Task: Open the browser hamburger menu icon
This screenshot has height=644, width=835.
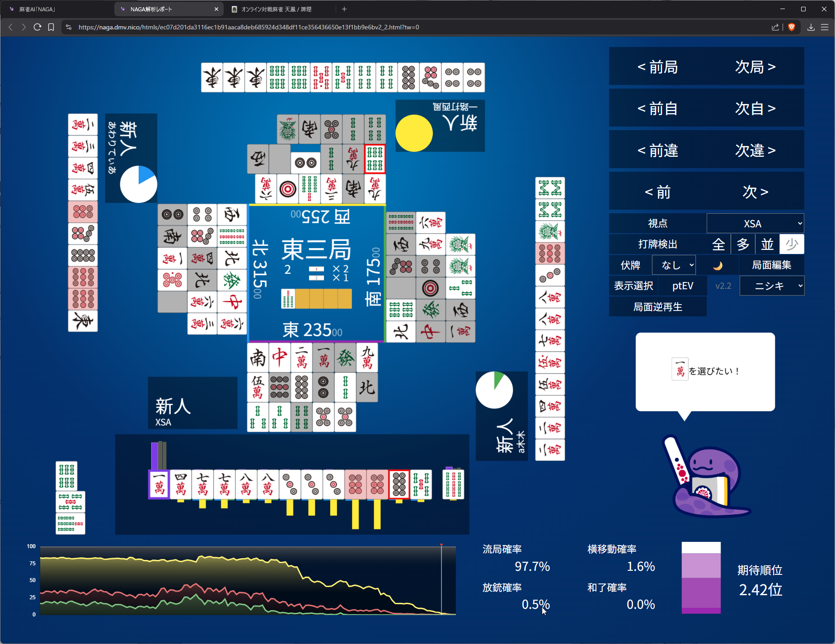Action: pos(825,27)
